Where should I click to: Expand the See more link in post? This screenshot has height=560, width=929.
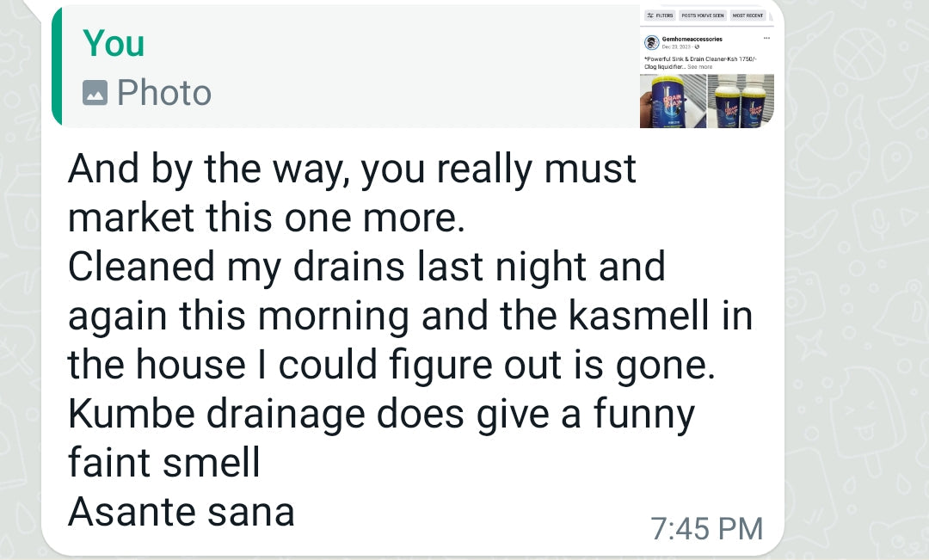pos(699,66)
